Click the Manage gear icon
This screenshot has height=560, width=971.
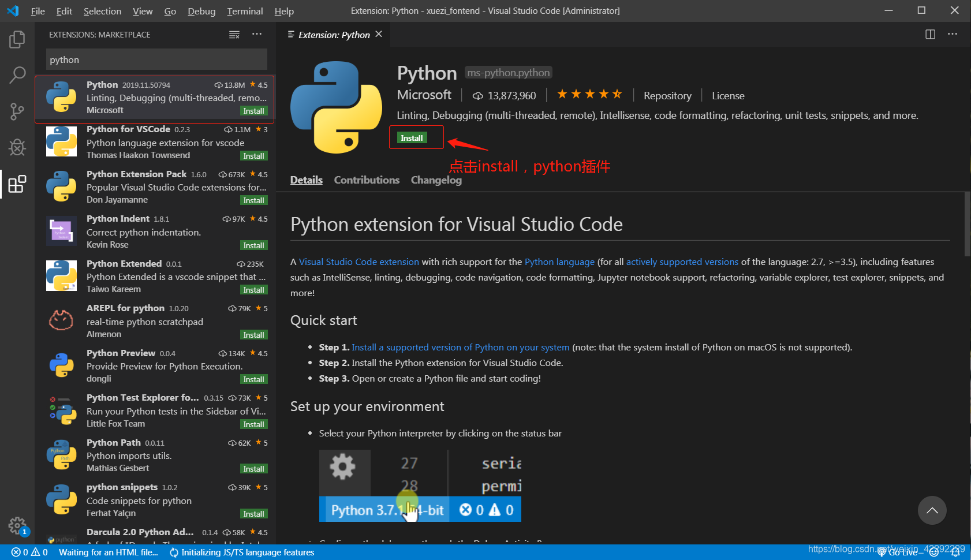coord(17,525)
